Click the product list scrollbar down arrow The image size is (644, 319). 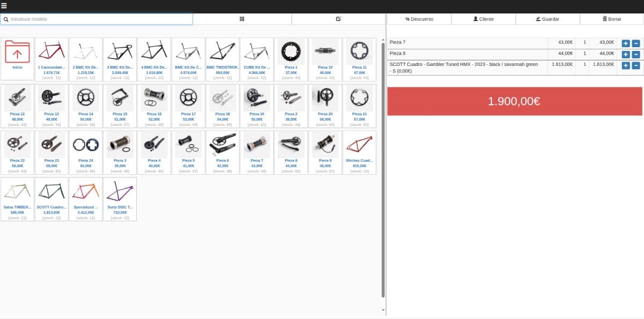tap(383, 310)
